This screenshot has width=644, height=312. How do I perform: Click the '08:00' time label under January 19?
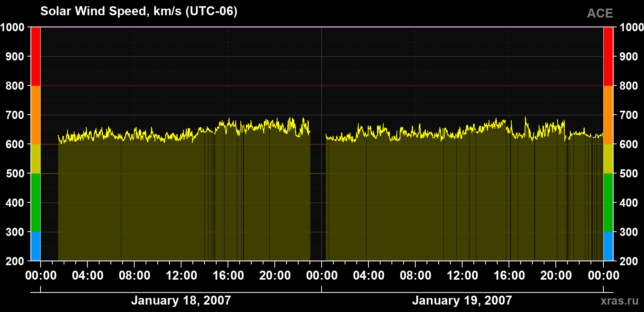(x=415, y=276)
